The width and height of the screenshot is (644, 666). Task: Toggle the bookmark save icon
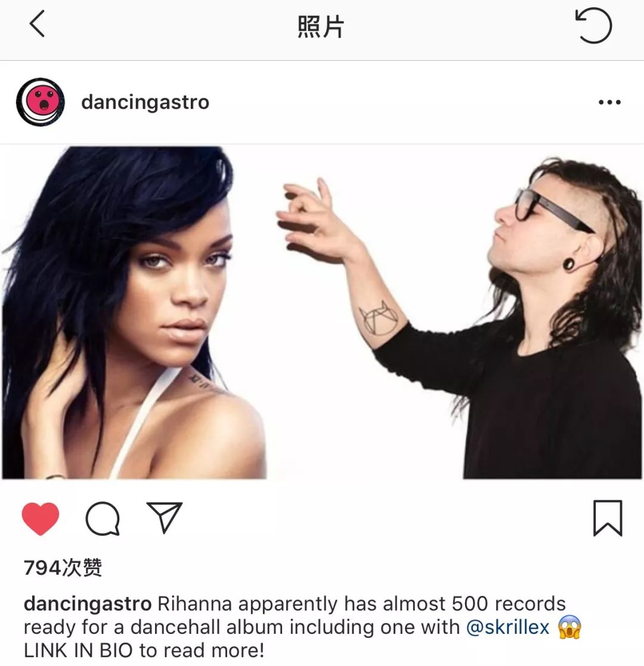608,518
